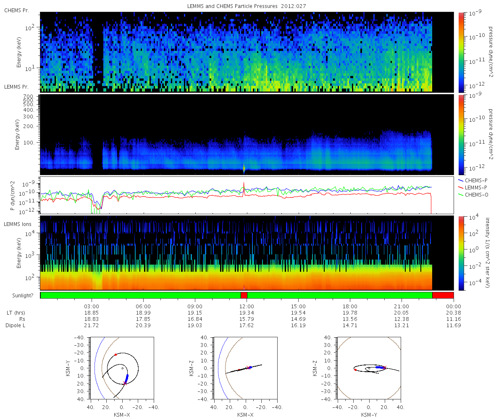Click the 09:00 time axis label

(195, 307)
